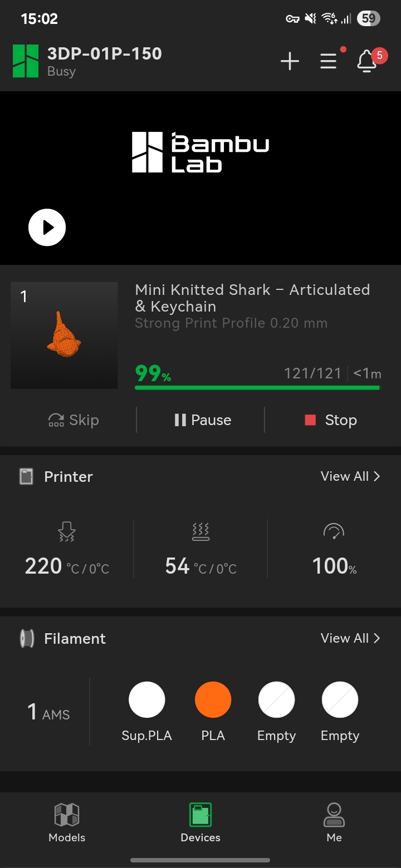Expand Filament View All

(x=350, y=638)
